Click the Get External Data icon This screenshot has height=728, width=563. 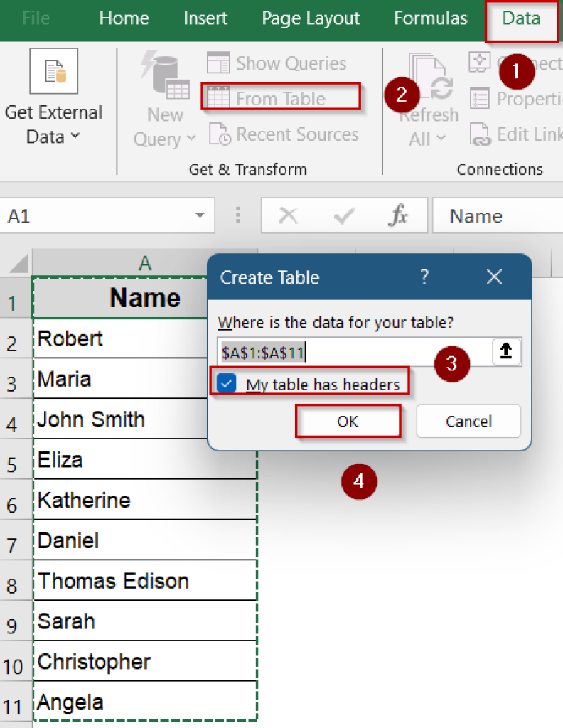click(x=53, y=71)
